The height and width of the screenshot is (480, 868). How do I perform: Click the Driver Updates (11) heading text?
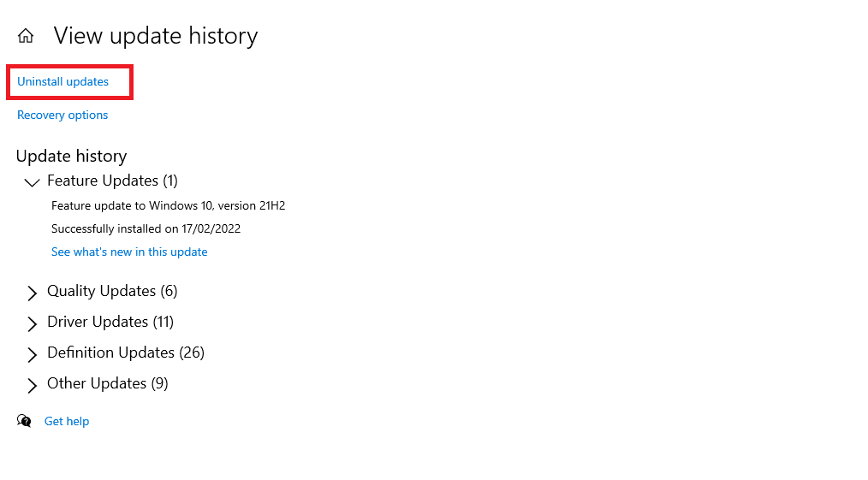pyautogui.click(x=110, y=322)
